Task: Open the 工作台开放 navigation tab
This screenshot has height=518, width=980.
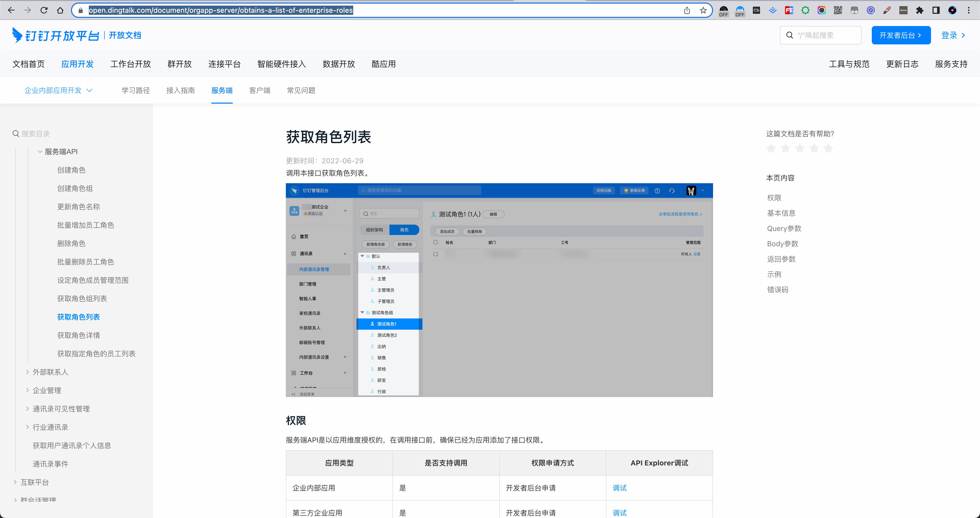Action: point(130,64)
